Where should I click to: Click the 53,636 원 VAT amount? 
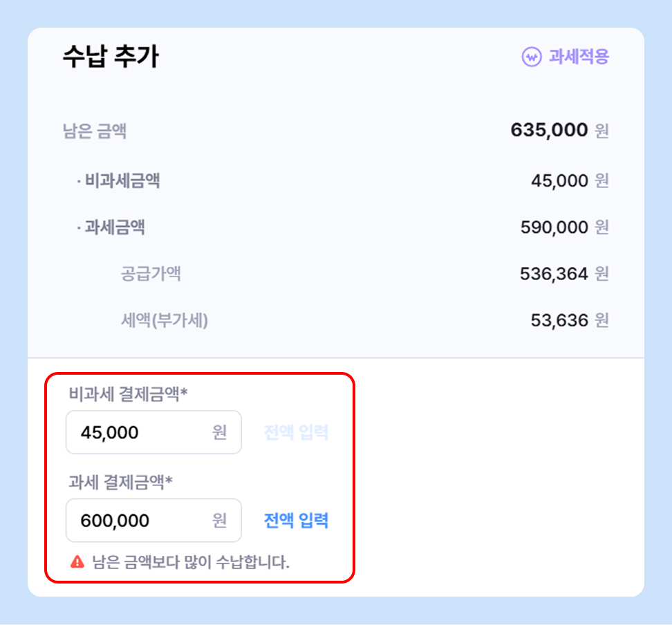click(x=569, y=320)
